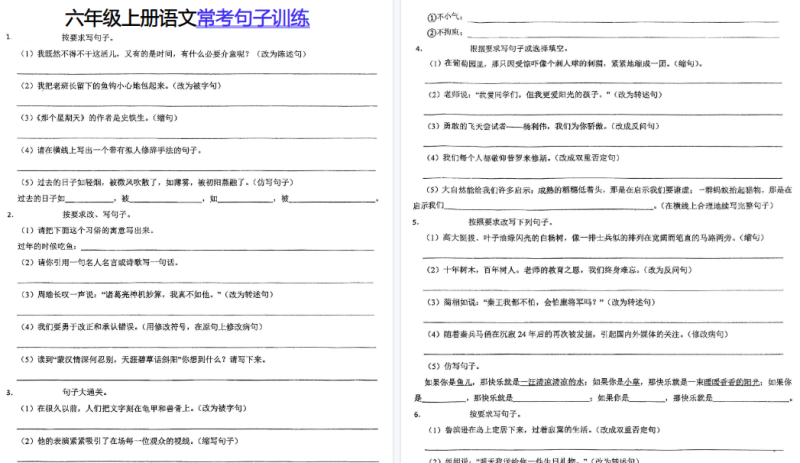Click the sentence ending '(修改病句)'
800x463 pixels.
pos(578,334)
